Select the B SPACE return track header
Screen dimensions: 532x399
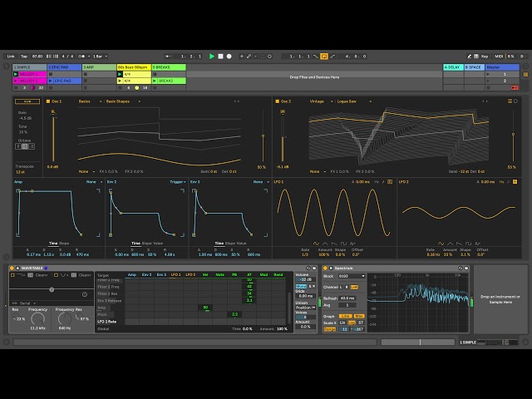475,67
